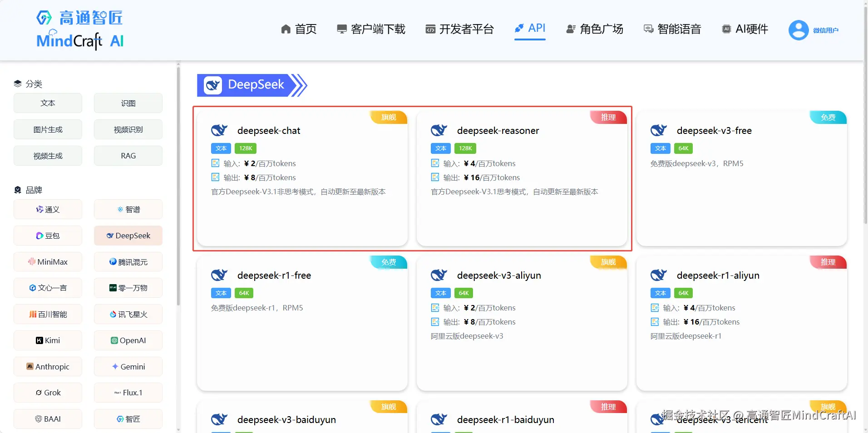Select Anthropic brand filter

tap(48, 366)
